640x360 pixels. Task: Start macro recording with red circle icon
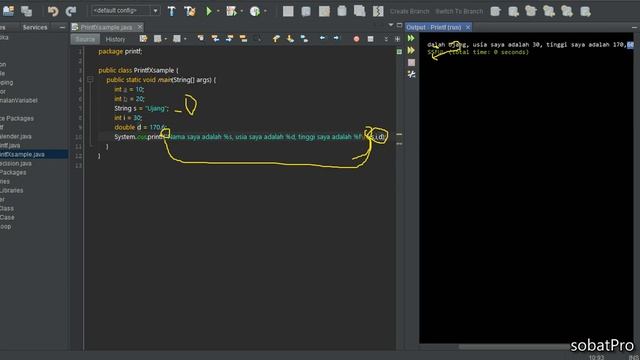pyautogui.click(x=356, y=39)
